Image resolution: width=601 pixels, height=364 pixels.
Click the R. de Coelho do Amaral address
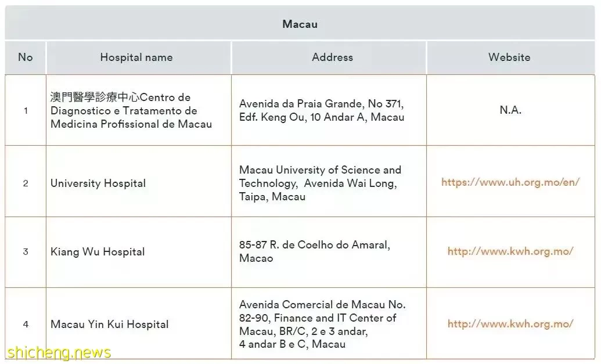314,251
